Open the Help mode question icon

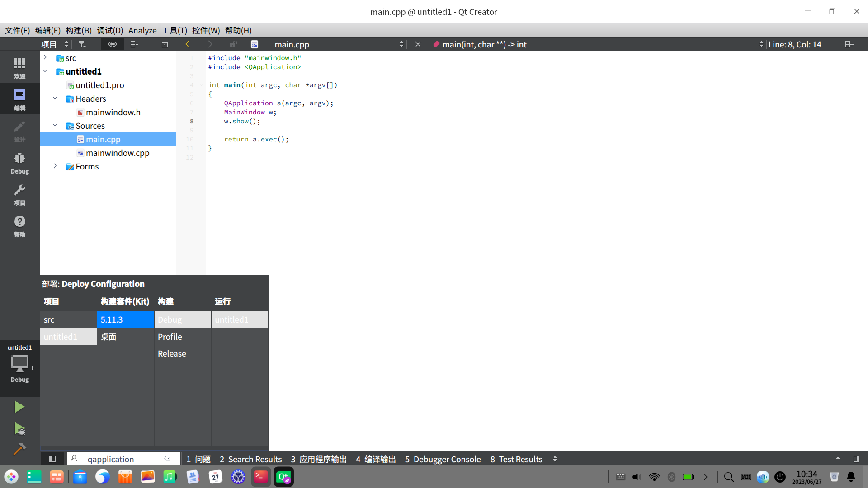click(x=19, y=226)
